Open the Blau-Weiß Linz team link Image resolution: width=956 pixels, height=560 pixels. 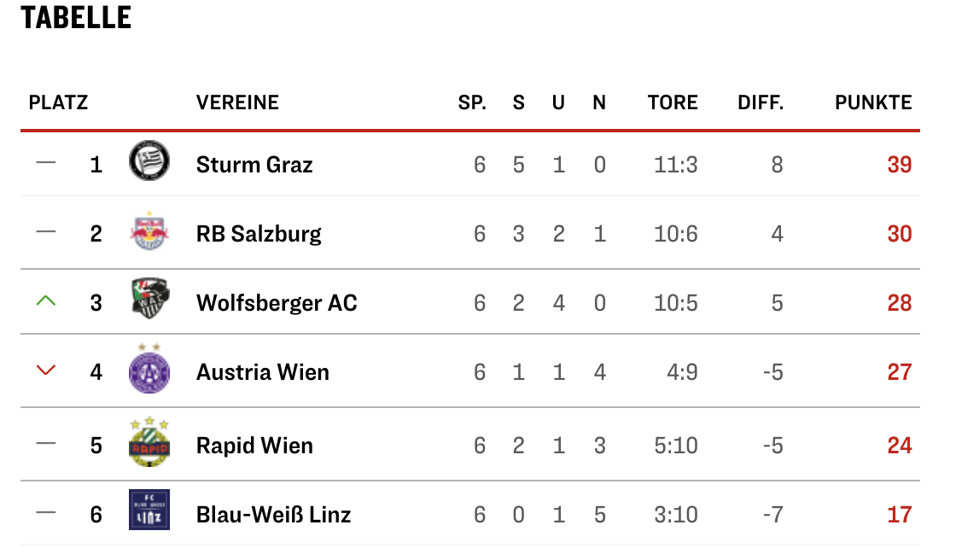[x=274, y=515]
